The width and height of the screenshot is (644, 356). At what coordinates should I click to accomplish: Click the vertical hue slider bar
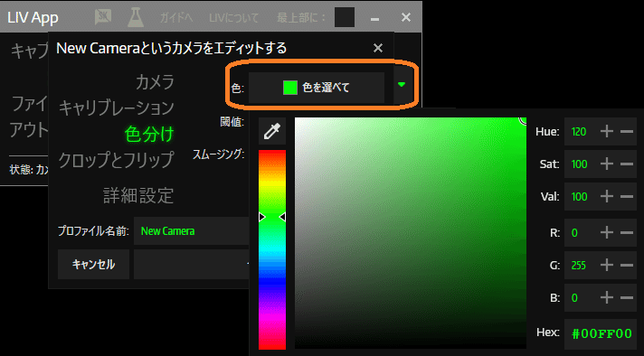(272, 249)
